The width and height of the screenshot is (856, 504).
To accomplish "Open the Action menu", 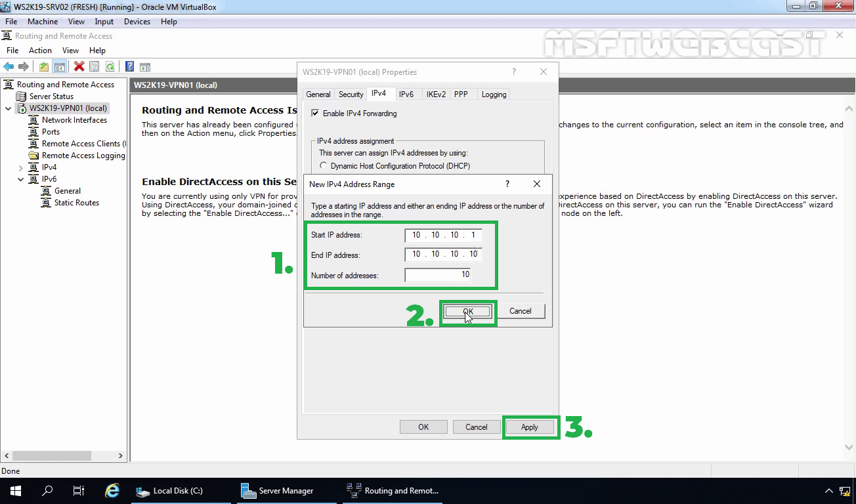I will (x=40, y=51).
